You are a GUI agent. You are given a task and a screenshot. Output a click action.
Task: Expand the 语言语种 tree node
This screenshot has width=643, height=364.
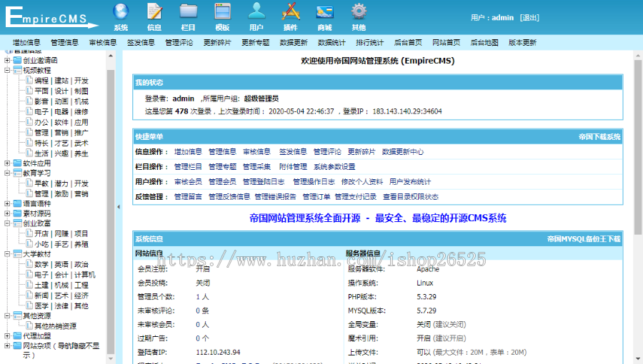pos(8,203)
